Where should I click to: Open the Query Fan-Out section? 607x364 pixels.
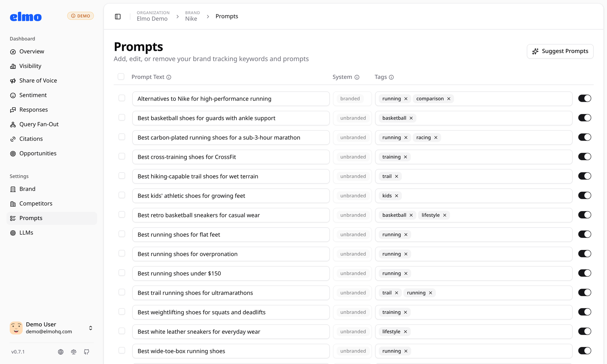[39, 124]
